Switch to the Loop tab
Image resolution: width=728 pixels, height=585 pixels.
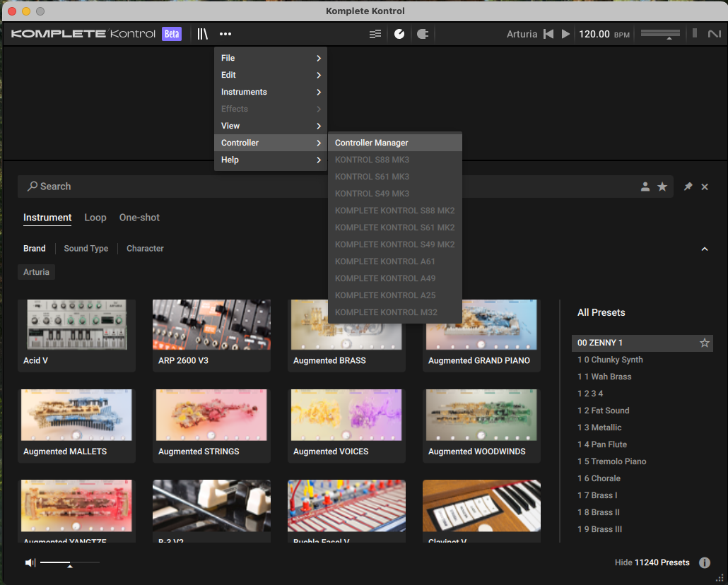click(95, 218)
